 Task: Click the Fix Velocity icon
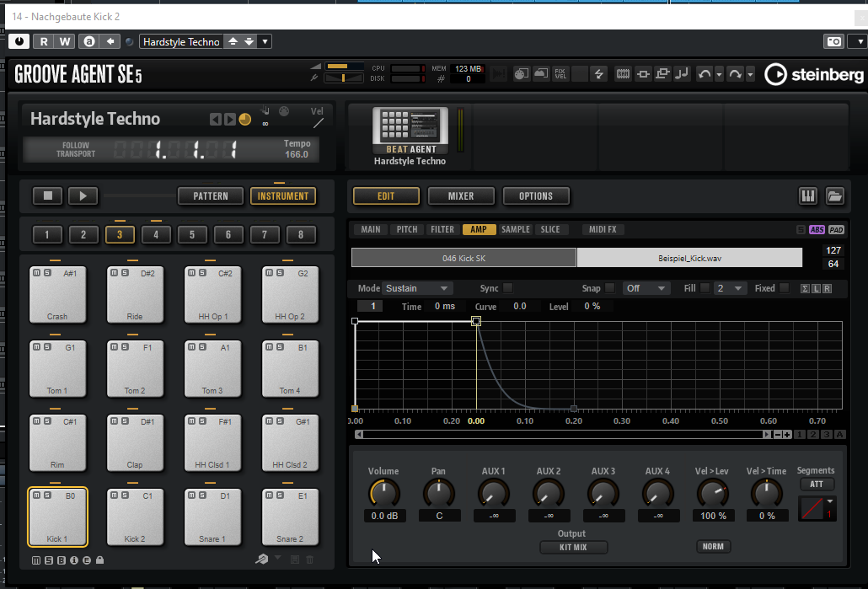click(560, 74)
